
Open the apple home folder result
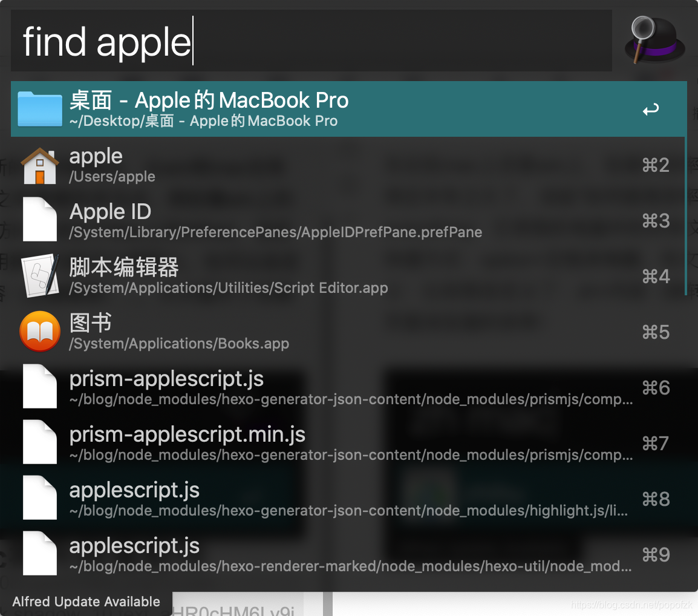(348, 165)
